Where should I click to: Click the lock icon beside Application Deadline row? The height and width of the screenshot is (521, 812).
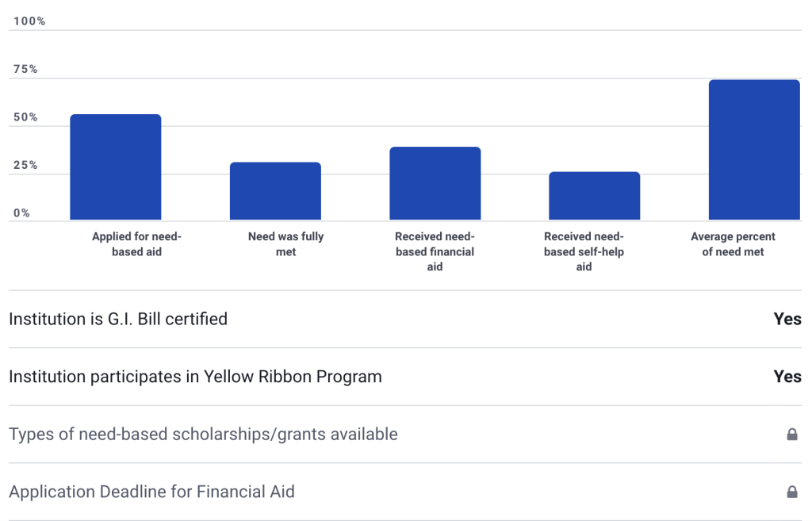[791, 492]
